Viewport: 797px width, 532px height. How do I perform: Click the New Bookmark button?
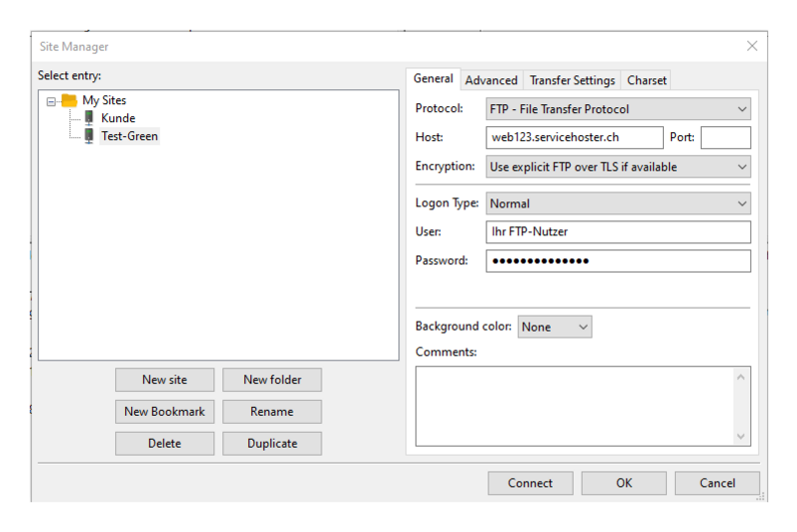coord(165,412)
